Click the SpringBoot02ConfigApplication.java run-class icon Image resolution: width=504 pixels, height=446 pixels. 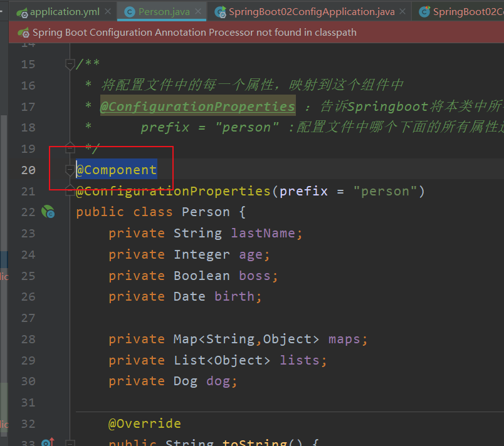coord(220,12)
